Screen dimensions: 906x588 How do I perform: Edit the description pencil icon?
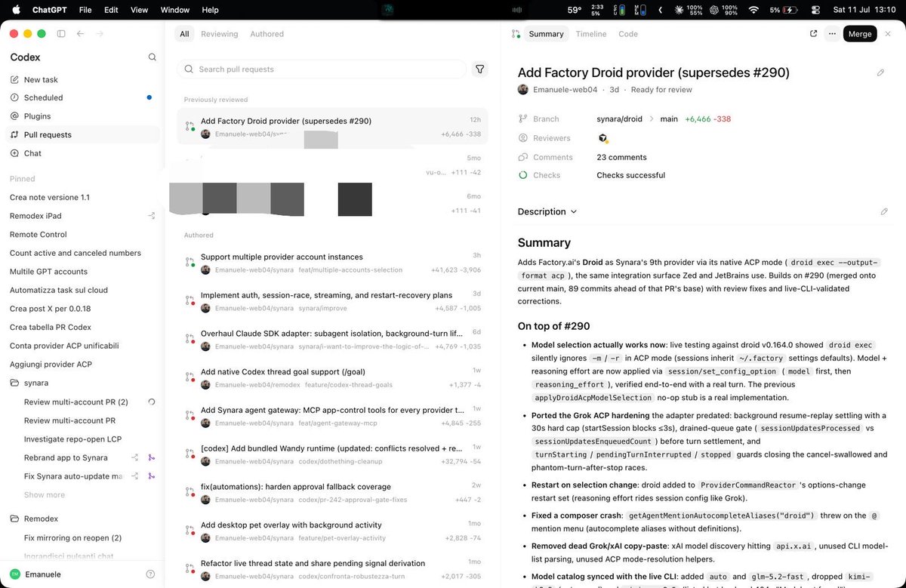[x=884, y=212]
